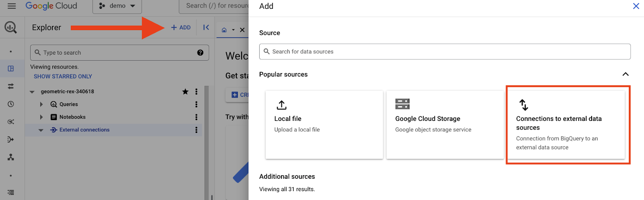Click the Local file upload card

coord(324,124)
